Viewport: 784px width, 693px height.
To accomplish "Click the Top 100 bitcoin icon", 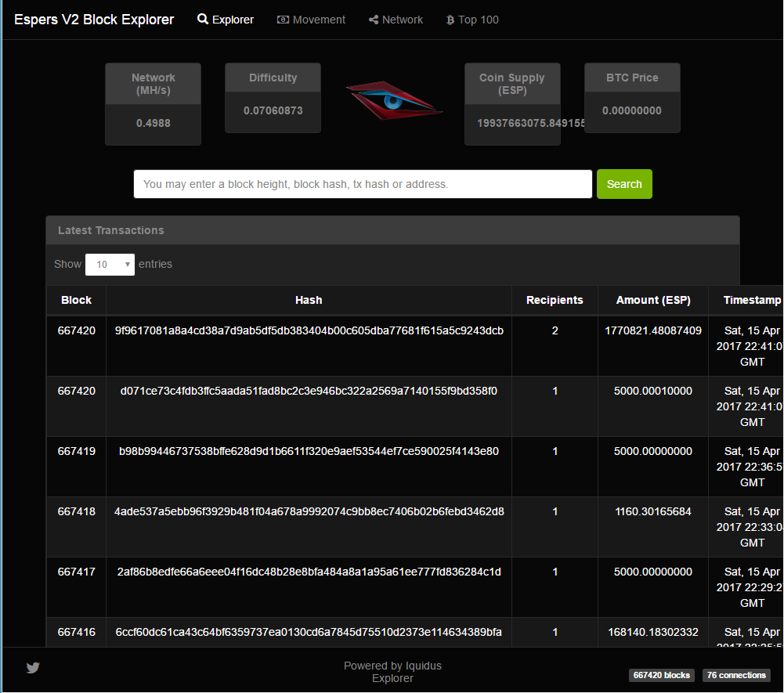I will 450,20.
